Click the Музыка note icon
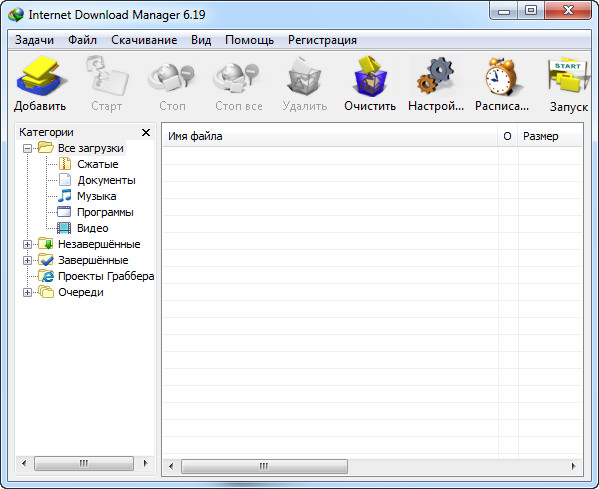 65,196
